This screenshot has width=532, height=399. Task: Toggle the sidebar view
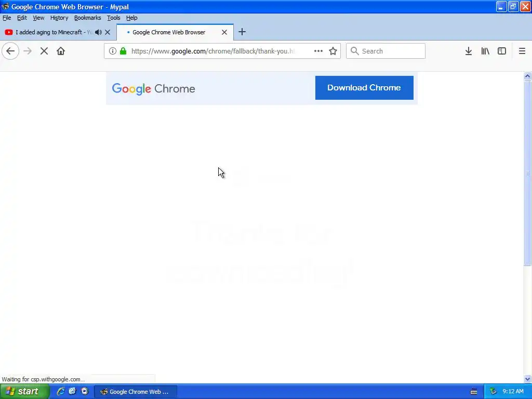(x=502, y=51)
